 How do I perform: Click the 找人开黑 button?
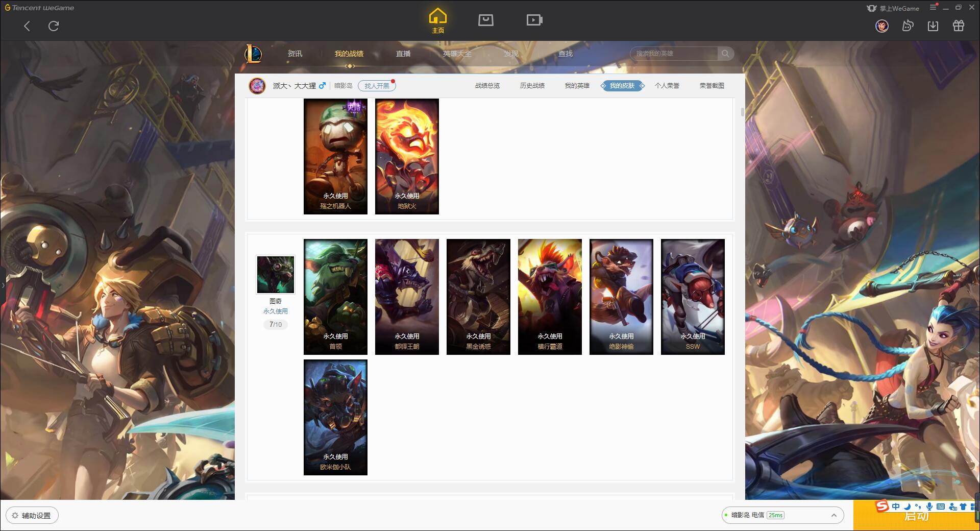[x=377, y=86]
